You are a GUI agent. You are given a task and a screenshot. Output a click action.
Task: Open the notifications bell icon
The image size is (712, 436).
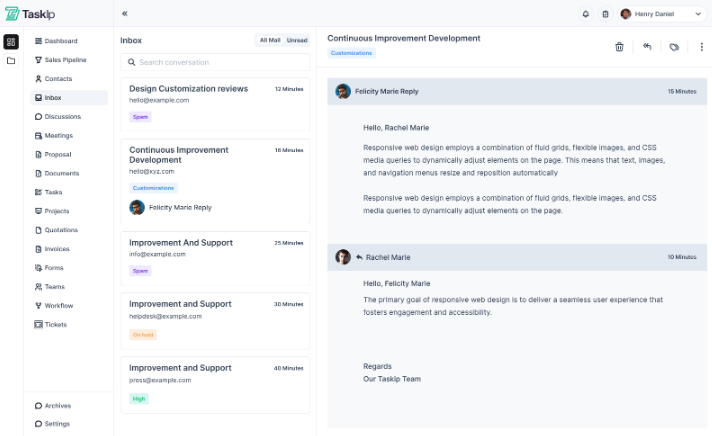coord(586,14)
